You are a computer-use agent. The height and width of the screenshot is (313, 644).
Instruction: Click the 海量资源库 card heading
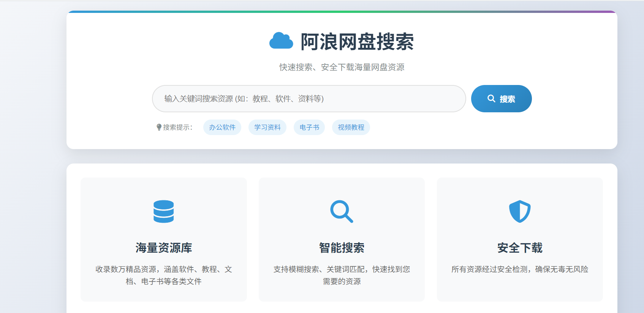pos(164,248)
